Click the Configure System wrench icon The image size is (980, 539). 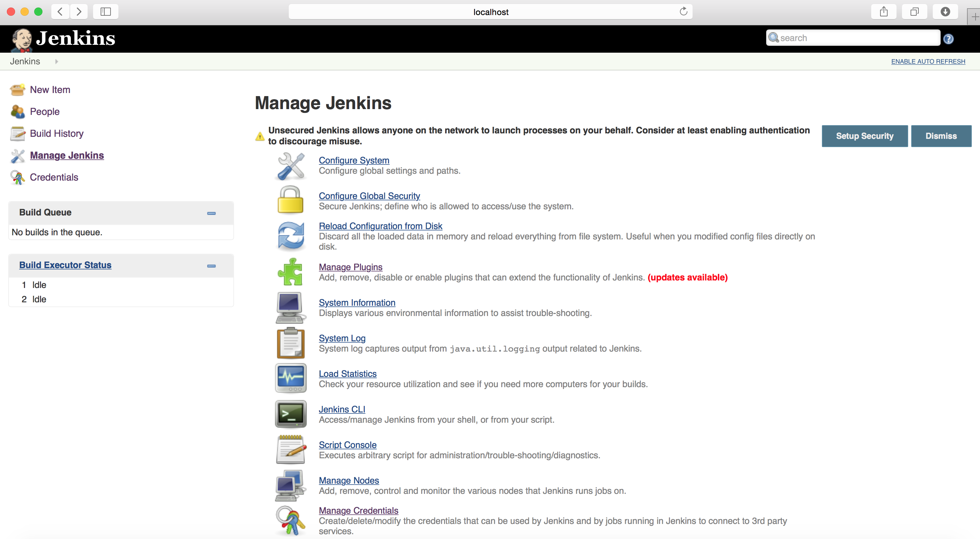tap(291, 166)
